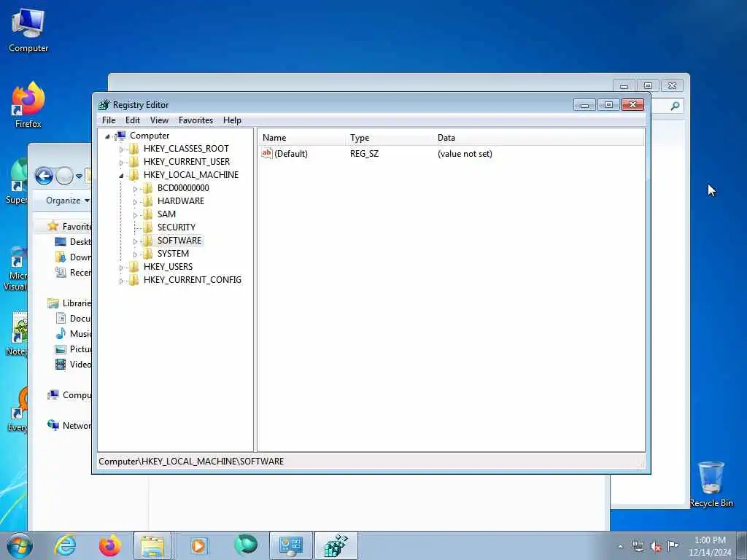Click the Registry Editor title bar icon
The width and height of the screenshot is (747, 560).
104,105
